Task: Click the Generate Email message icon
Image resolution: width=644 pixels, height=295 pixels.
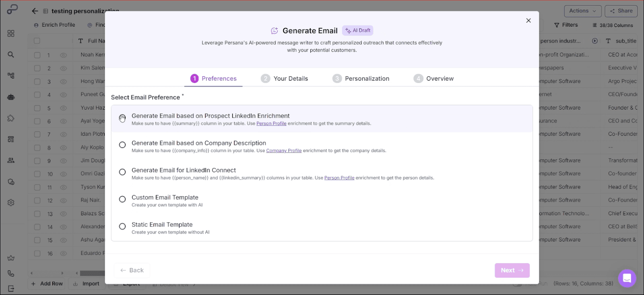Action: [x=275, y=31]
